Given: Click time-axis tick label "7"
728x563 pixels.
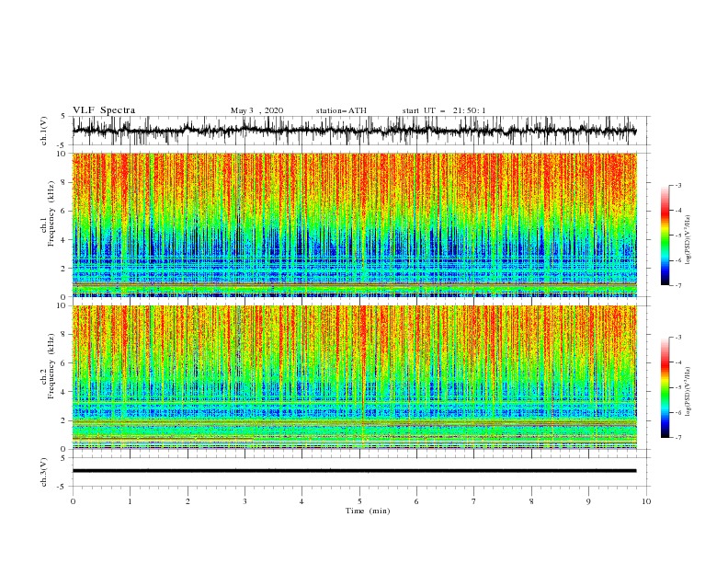Looking at the screenshot, I should [x=474, y=501].
